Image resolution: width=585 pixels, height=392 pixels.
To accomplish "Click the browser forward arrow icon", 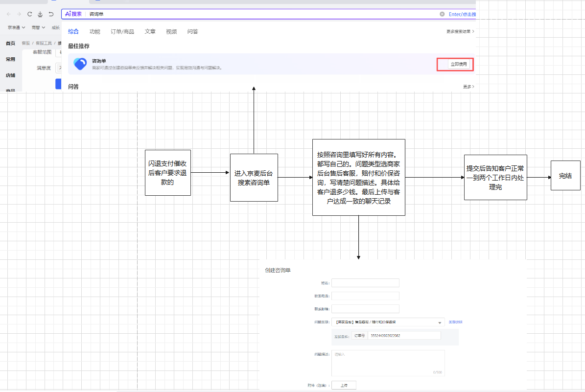I will tap(19, 14).
